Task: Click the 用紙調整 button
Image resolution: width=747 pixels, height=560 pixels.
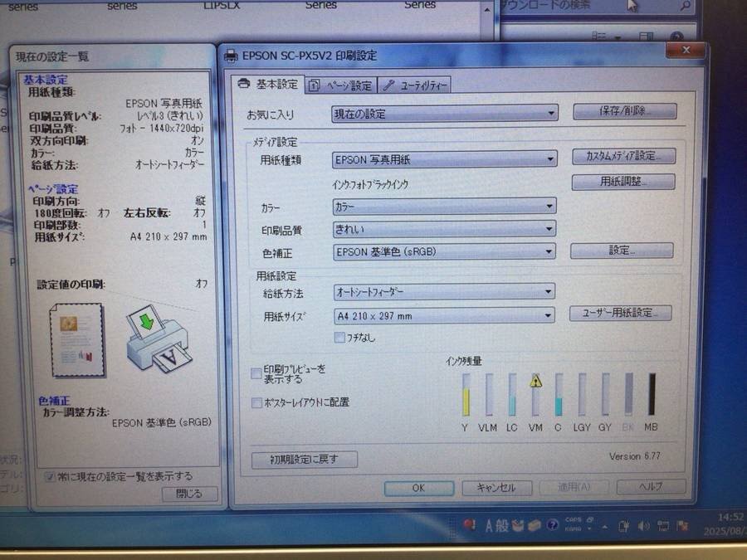Action: 623,182
